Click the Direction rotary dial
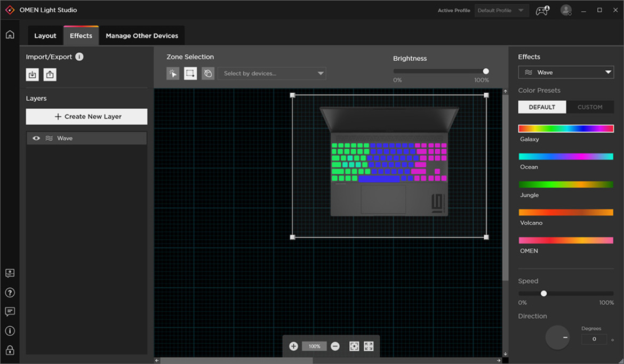 (x=557, y=337)
